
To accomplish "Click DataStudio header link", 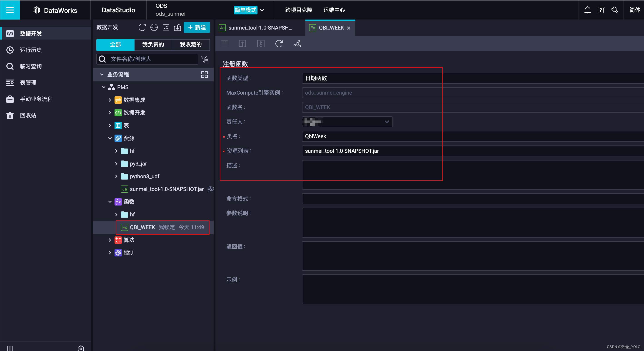I will tap(118, 10).
